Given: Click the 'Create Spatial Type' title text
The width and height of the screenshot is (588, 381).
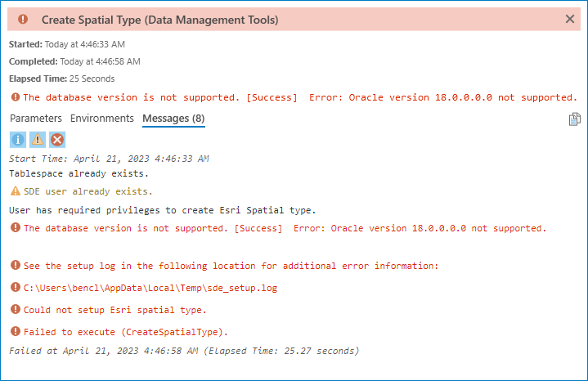Looking at the screenshot, I should coord(159,19).
